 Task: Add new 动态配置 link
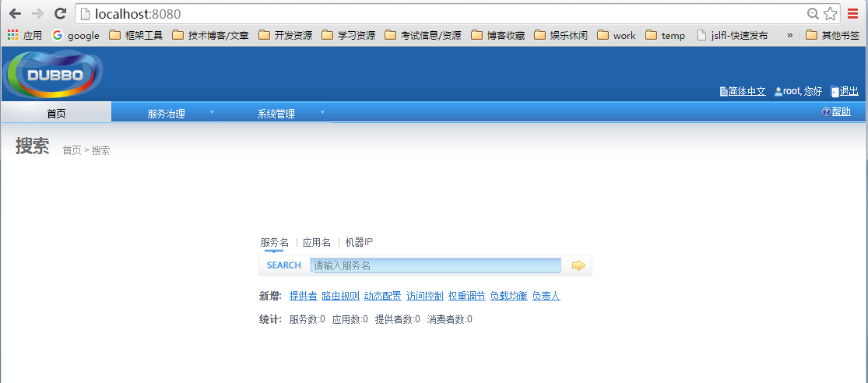click(382, 296)
